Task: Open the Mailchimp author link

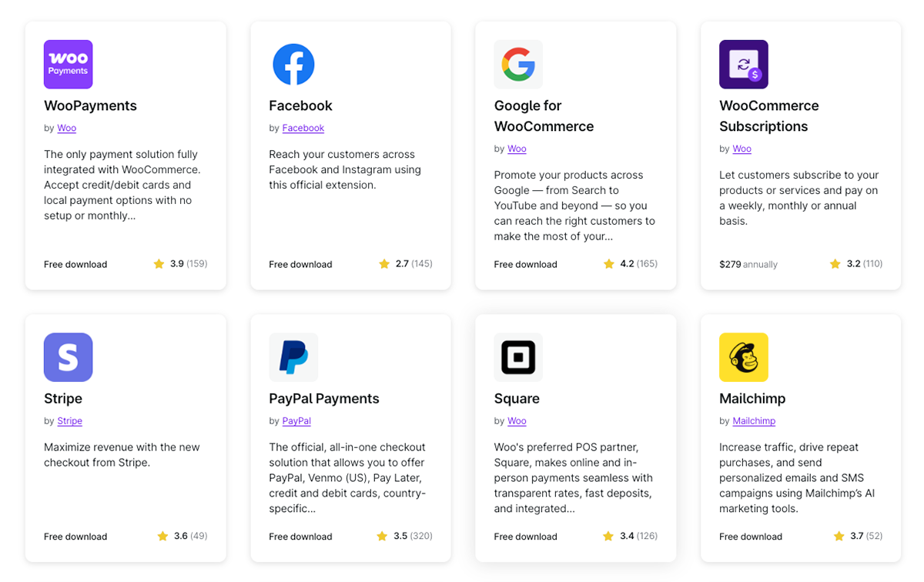Action: (754, 421)
